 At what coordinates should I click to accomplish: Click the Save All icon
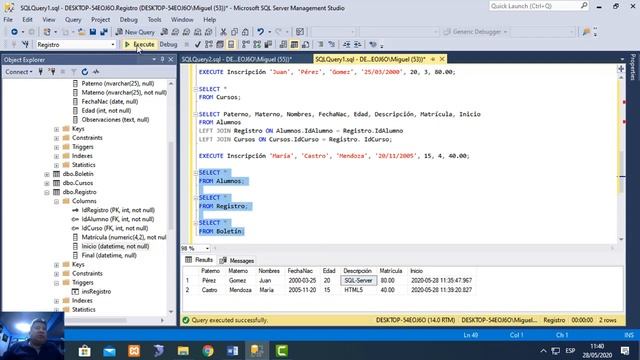(x=104, y=32)
